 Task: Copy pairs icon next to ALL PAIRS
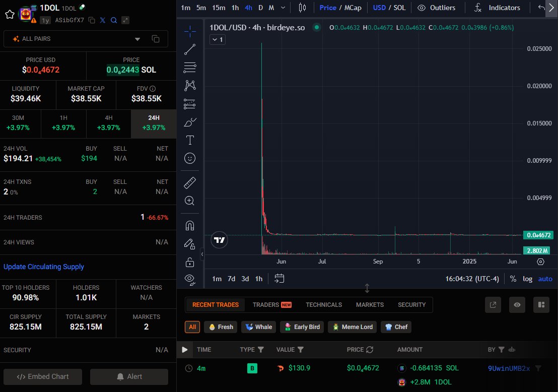pyautogui.click(x=156, y=39)
